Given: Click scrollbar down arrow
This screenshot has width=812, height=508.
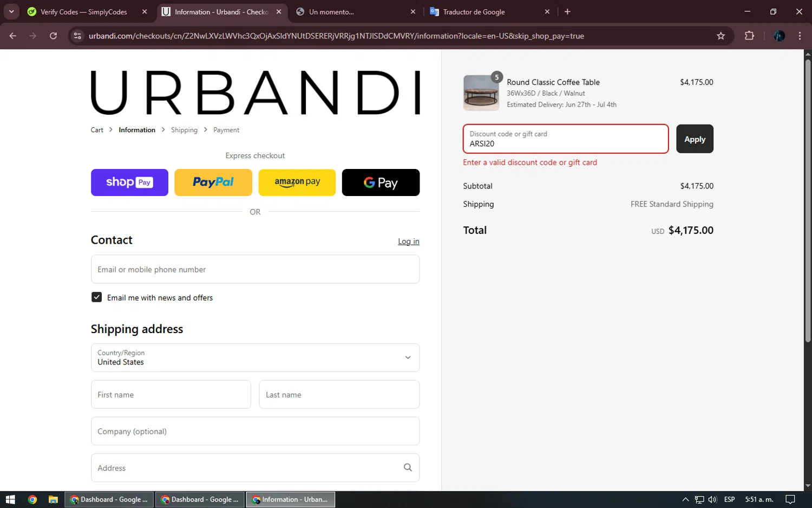Looking at the screenshot, I should tap(808, 486).
